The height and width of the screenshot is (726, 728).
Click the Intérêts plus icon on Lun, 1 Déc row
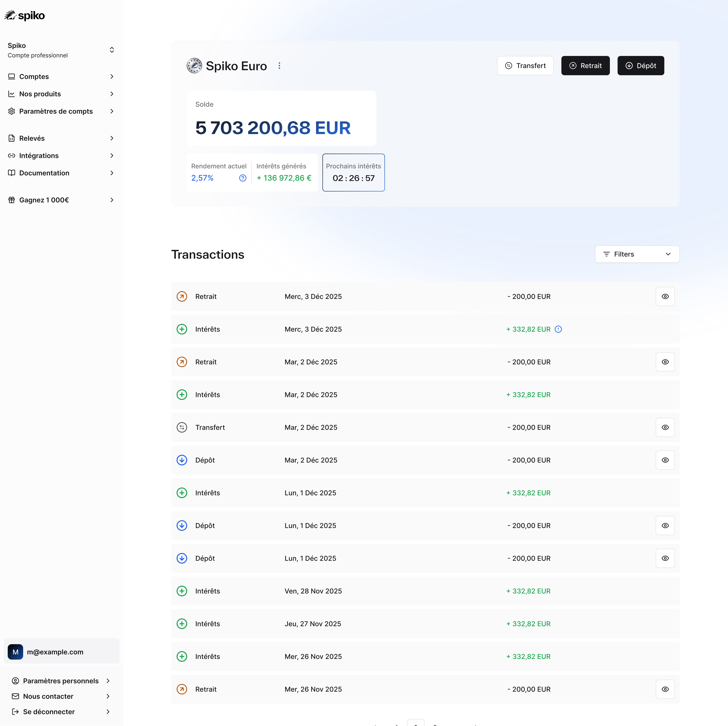[x=182, y=493]
